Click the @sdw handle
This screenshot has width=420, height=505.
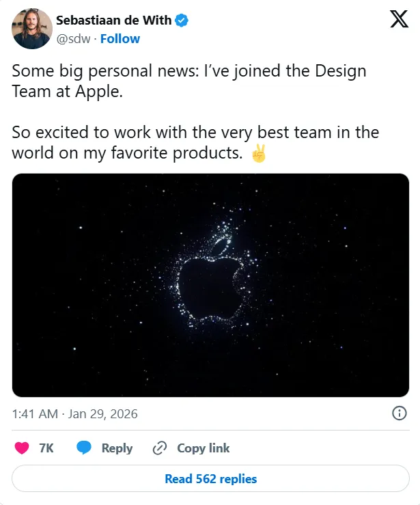[x=73, y=39]
